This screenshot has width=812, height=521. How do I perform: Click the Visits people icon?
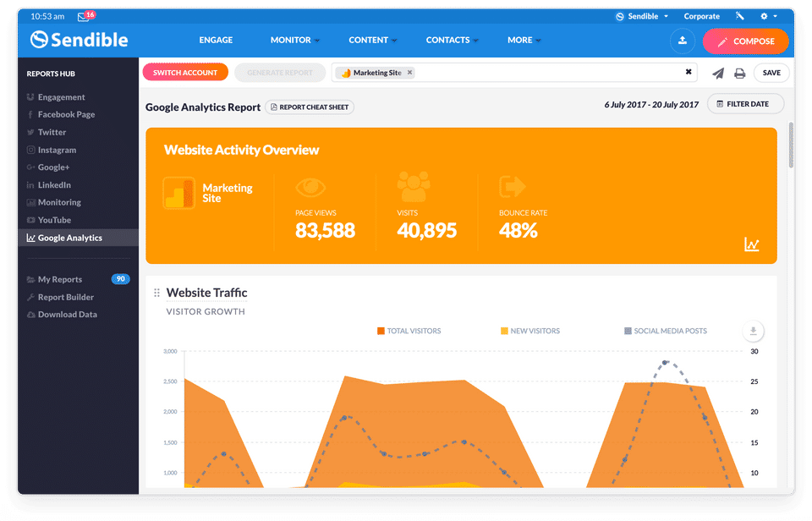[414, 186]
